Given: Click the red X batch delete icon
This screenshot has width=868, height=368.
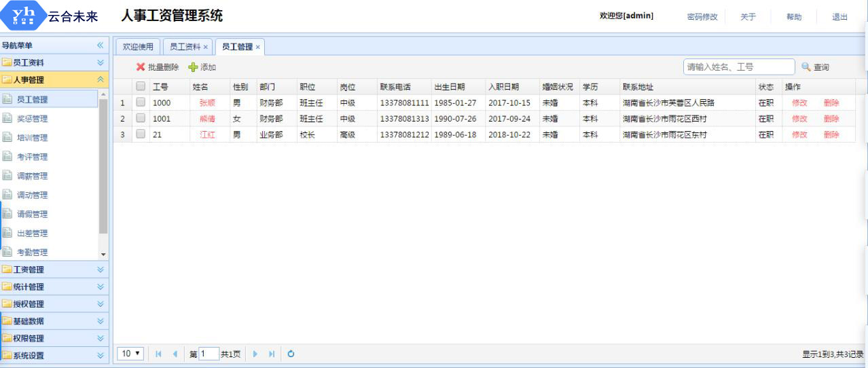Looking at the screenshot, I should [141, 67].
